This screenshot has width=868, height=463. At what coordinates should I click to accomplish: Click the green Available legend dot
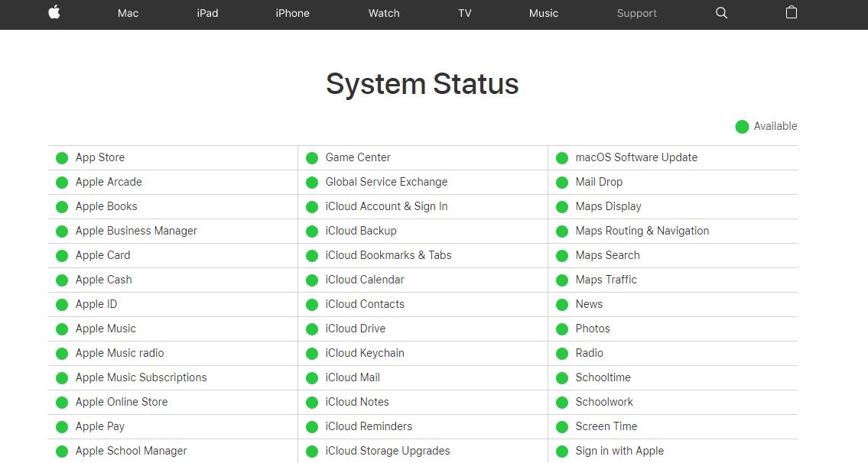coord(742,127)
